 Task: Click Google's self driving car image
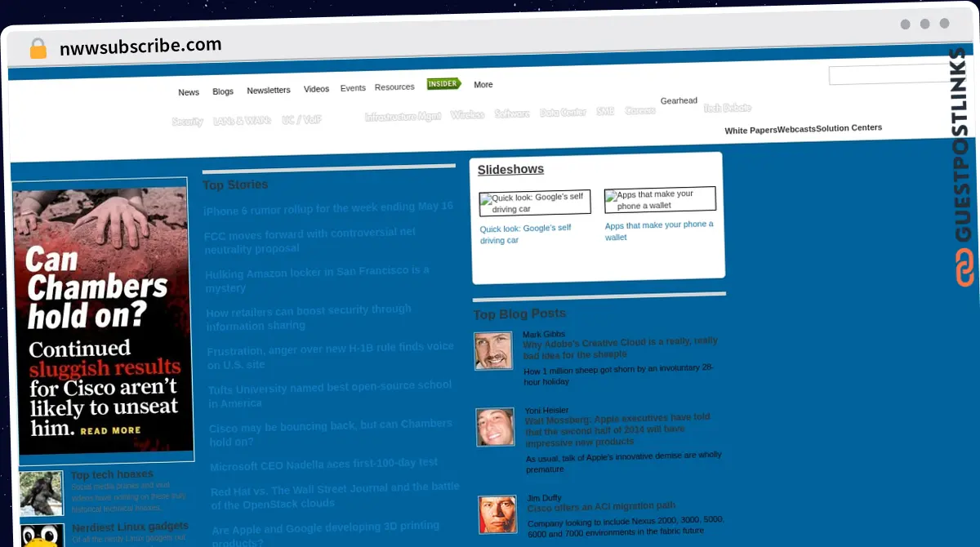[534, 203]
